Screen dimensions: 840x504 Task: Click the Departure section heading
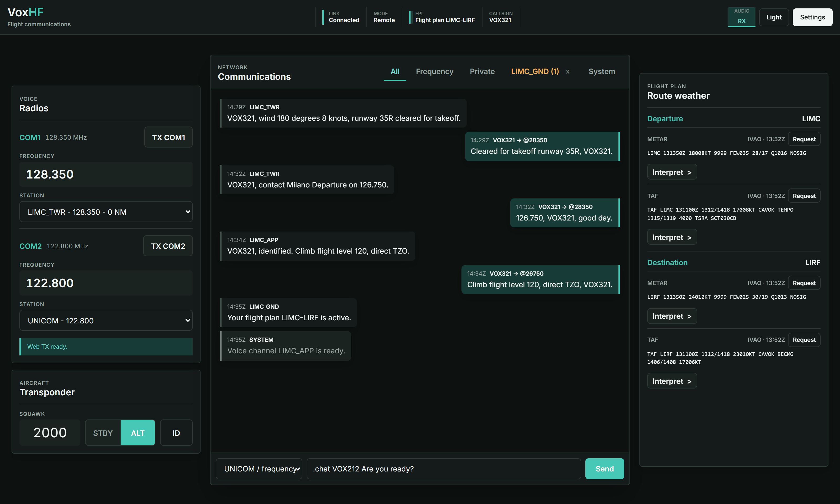pyautogui.click(x=665, y=119)
